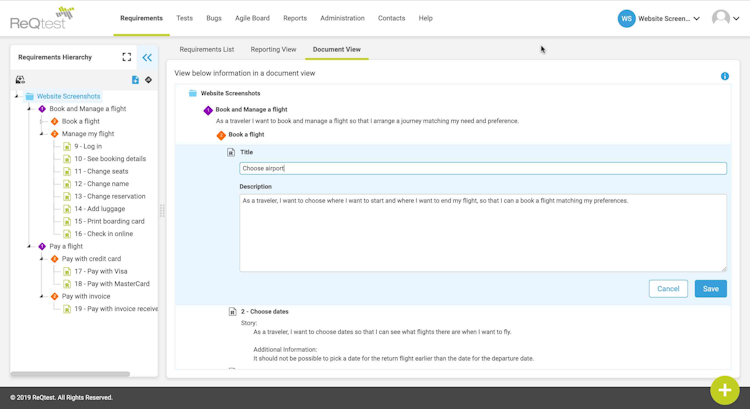This screenshot has width=750, height=409.
Task: Click into the Title input field
Action: click(x=483, y=168)
